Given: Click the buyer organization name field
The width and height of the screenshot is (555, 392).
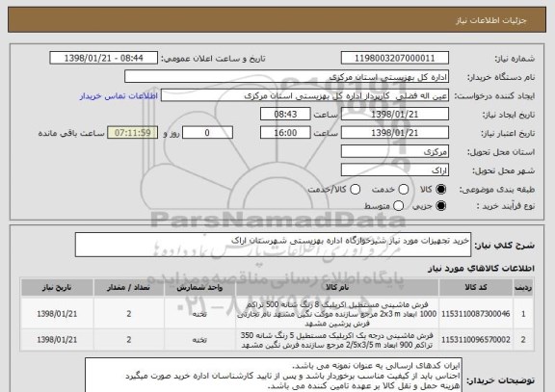Looking at the screenshot, I should [287, 76].
